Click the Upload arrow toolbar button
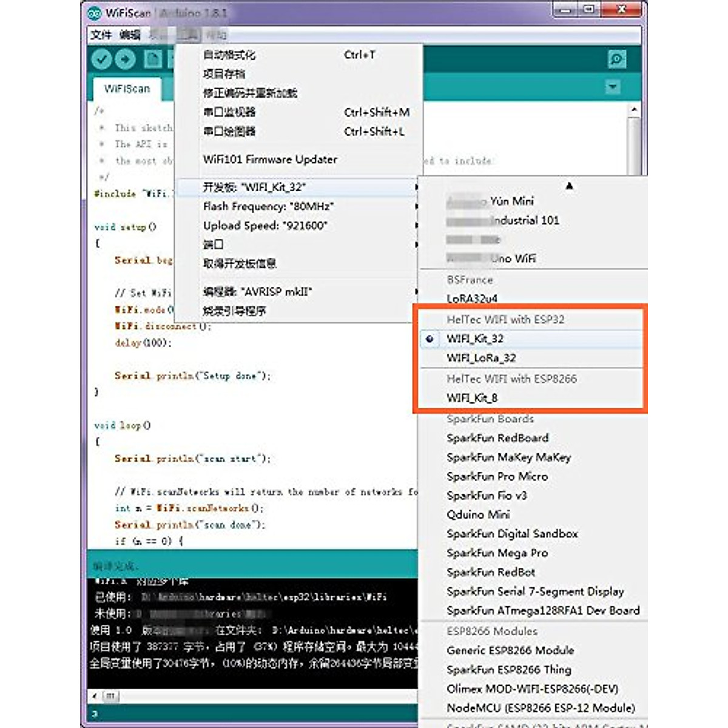Image resolution: width=728 pixels, height=728 pixels. (125, 59)
